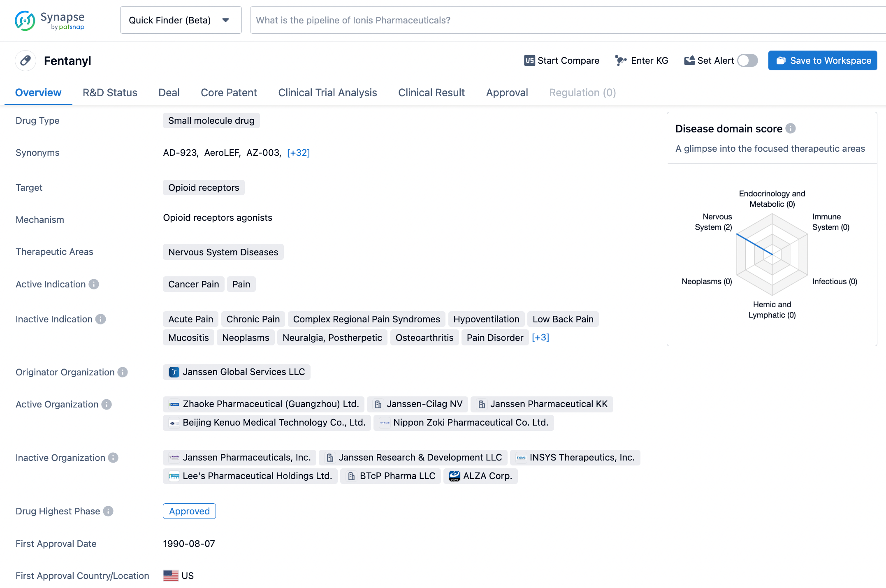This screenshot has width=886, height=588.
Task: Click the Opioid receptors target tag
Action: tap(204, 188)
